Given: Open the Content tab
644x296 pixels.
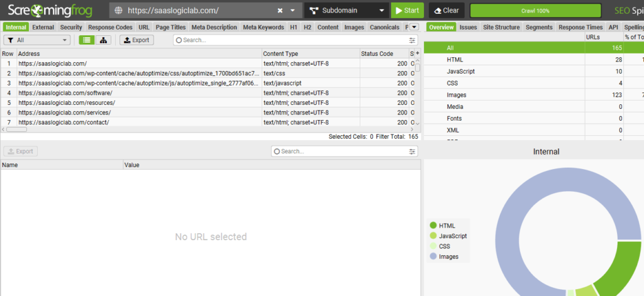Looking at the screenshot, I should (328, 27).
